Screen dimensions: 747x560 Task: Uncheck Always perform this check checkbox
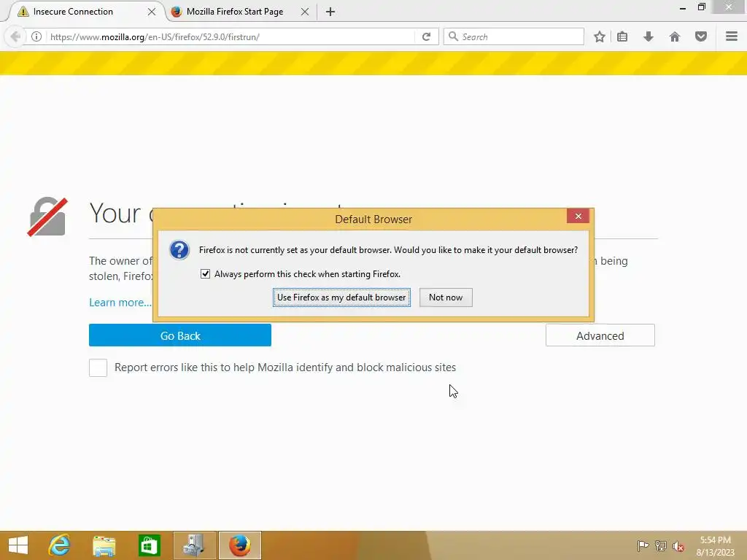[x=205, y=274]
